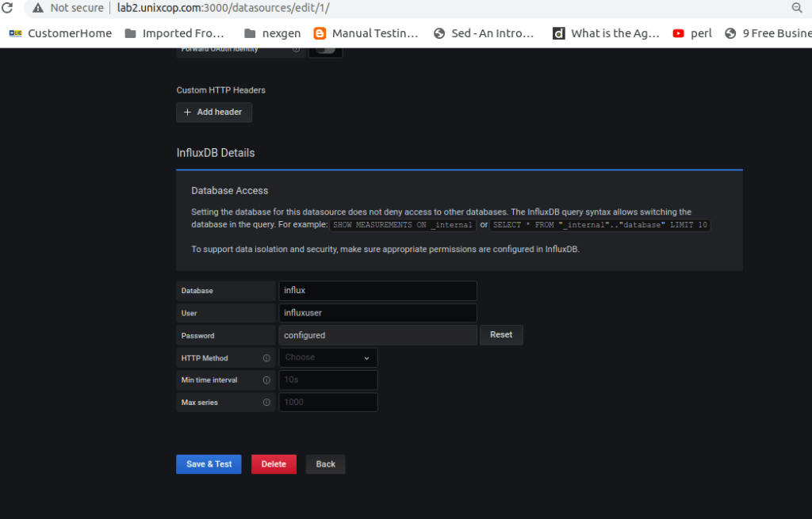Open the CustomerHome bookmark
Viewport: 812px width, 519px height.
pos(60,33)
